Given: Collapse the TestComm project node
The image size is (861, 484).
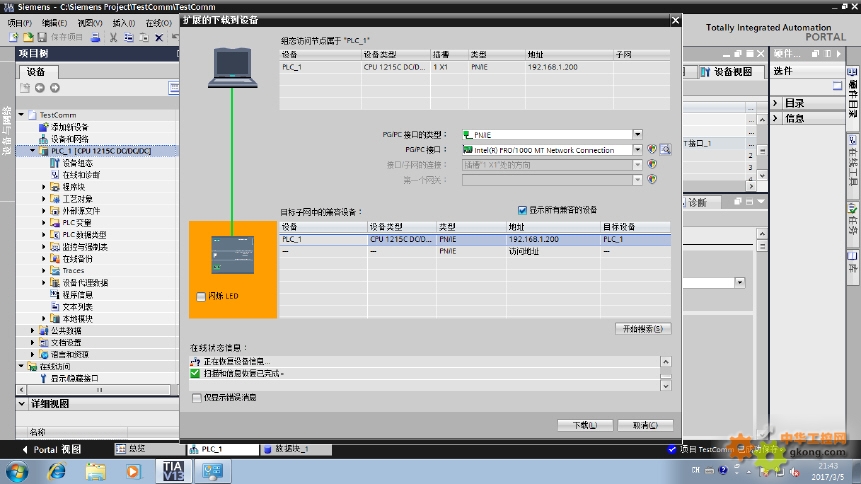Looking at the screenshot, I should pos(21,114).
